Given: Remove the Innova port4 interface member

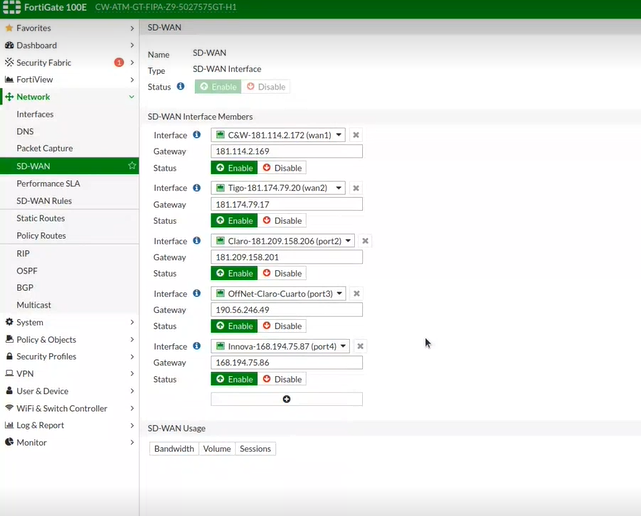Looking at the screenshot, I should 360,346.
